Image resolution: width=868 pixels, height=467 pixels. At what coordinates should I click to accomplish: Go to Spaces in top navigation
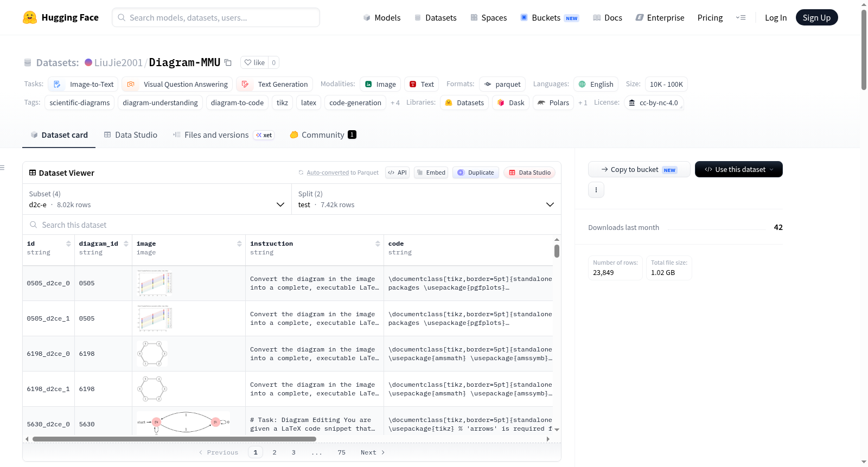488,17
